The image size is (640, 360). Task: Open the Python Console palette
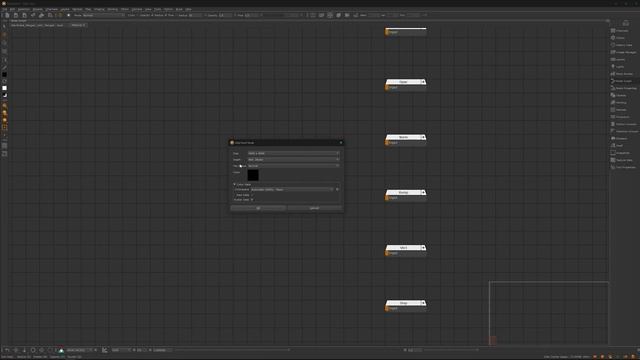[x=623, y=124]
